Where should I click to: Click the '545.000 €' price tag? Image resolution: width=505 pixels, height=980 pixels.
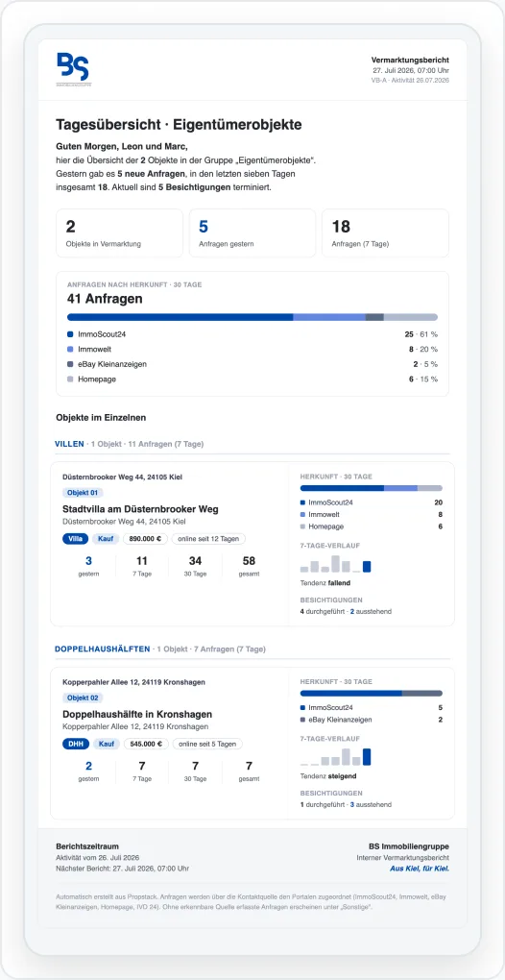tap(145, 744)
